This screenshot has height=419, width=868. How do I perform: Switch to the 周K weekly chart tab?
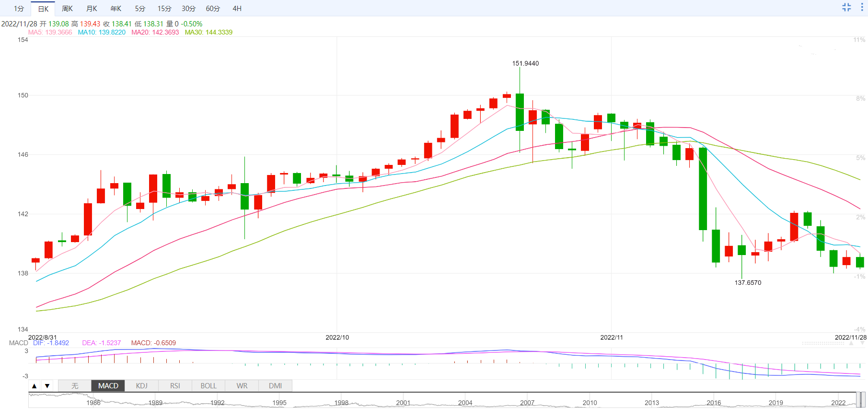pyautogui.click(x=68, y=9)
